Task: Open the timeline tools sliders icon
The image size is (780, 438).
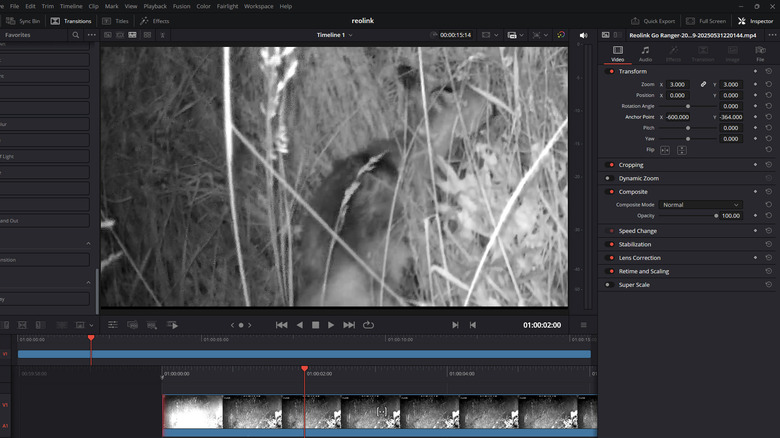Action: coord(113,325)
